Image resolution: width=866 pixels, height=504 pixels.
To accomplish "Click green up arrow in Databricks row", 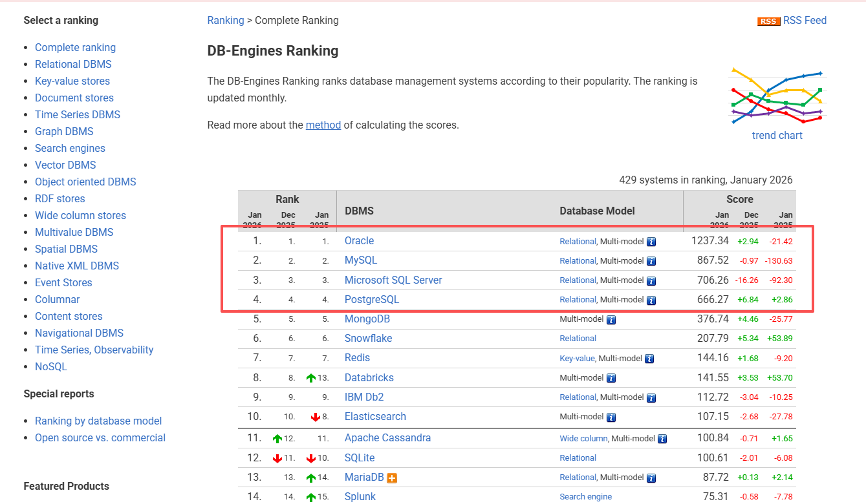I will coord(311,378).
